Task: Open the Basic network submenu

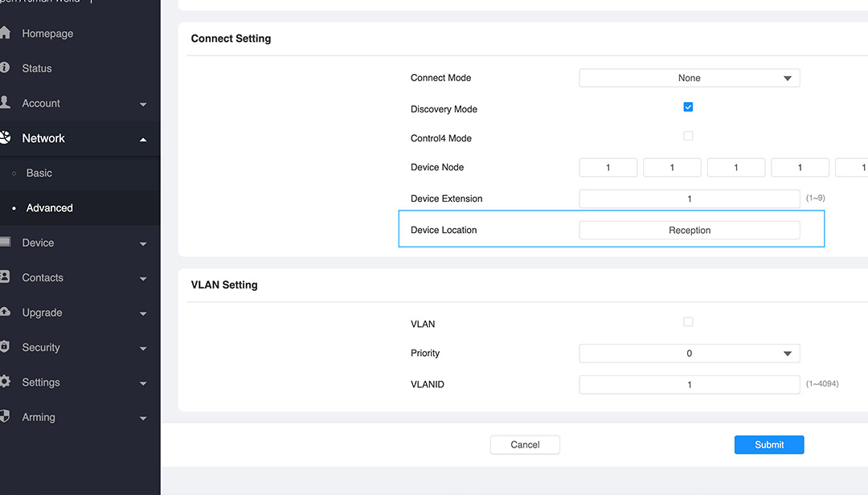Action: click(39, 173)
